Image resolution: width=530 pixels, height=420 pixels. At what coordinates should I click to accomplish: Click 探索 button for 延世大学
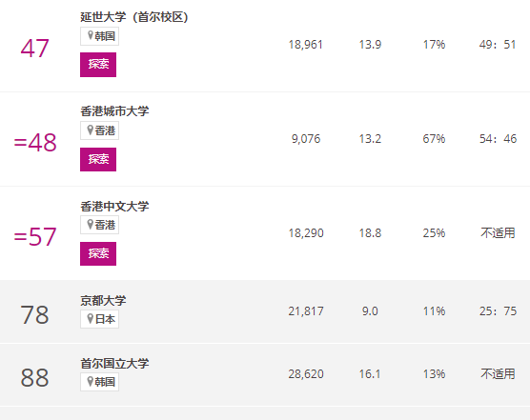98,65
